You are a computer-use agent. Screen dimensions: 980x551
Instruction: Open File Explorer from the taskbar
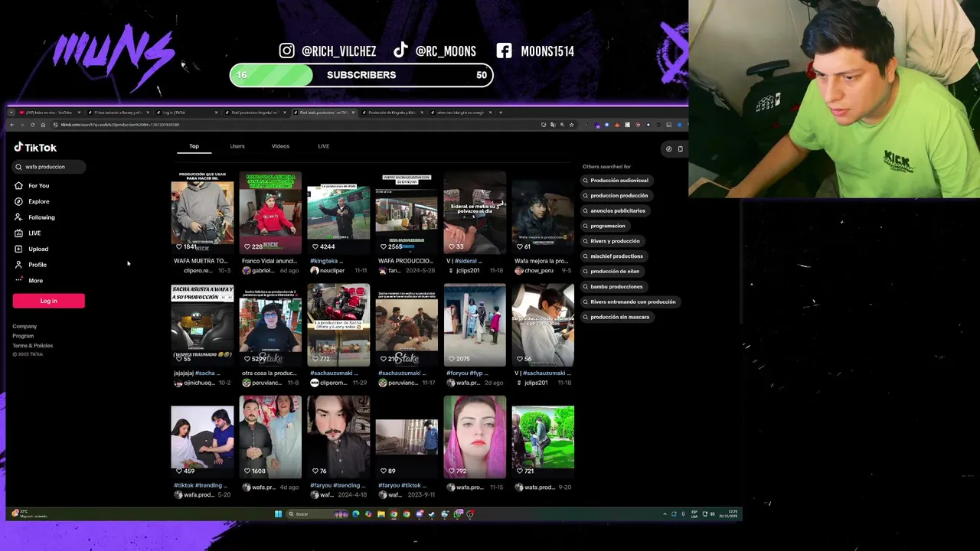click(381, 514)
